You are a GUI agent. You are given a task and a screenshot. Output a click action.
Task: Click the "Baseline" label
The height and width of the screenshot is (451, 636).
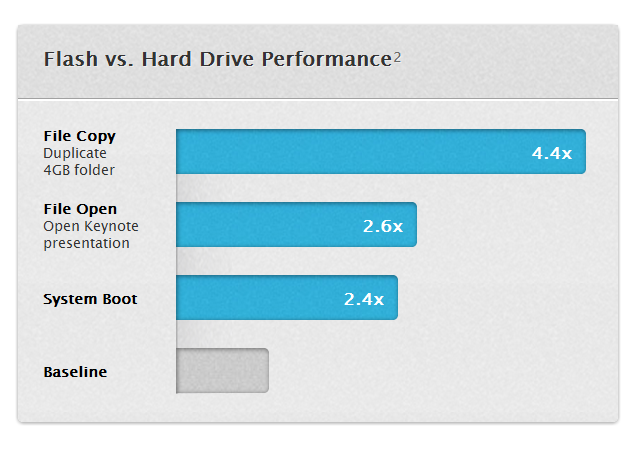coord(75,372)
